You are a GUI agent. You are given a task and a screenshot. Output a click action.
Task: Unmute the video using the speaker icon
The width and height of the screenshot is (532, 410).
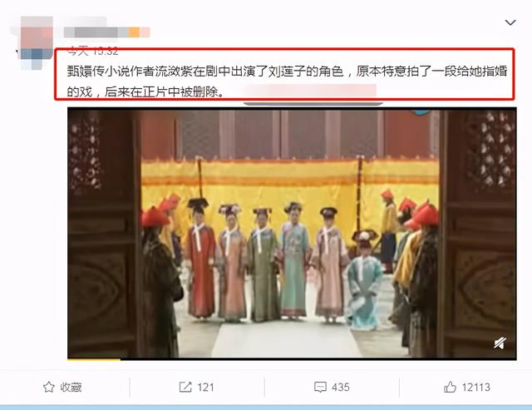[500, 343]
